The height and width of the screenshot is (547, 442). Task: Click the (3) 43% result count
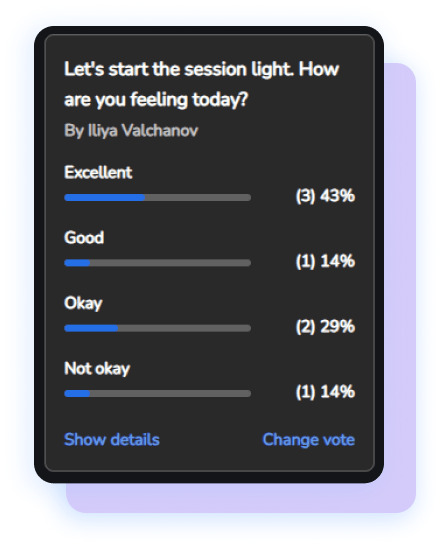coord(325,196)
